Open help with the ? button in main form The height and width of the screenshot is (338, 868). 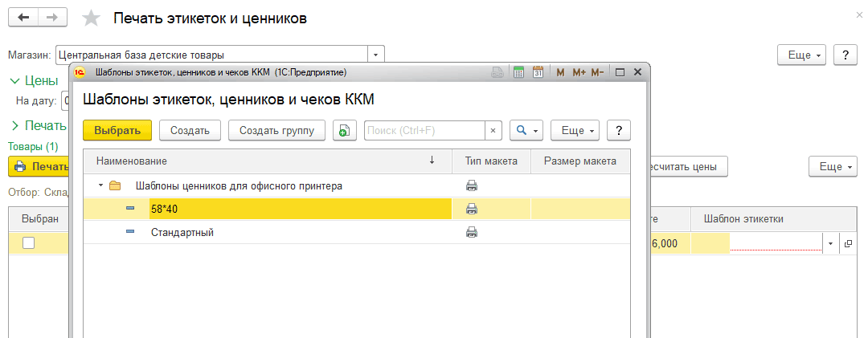click(x=845, y=55)
